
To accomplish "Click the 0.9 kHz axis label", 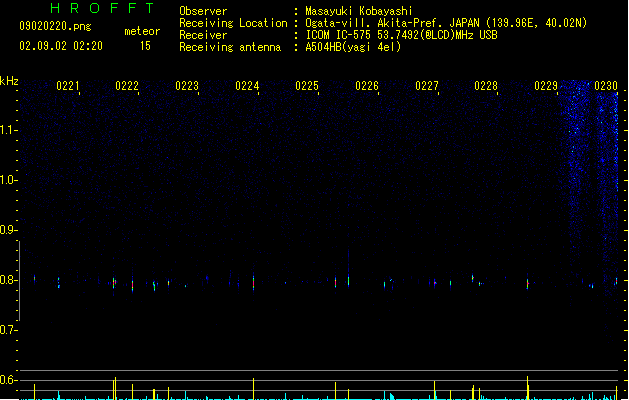I will pos(8,230).
